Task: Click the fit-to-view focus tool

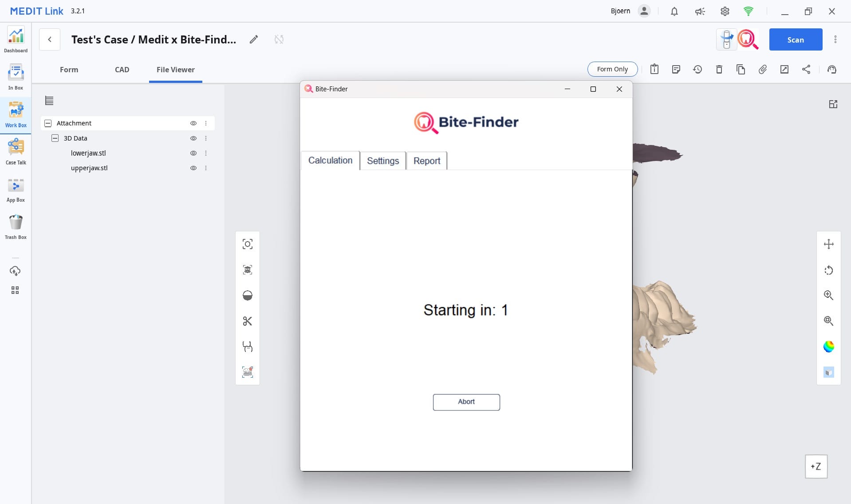Action: tap(248, 244)
